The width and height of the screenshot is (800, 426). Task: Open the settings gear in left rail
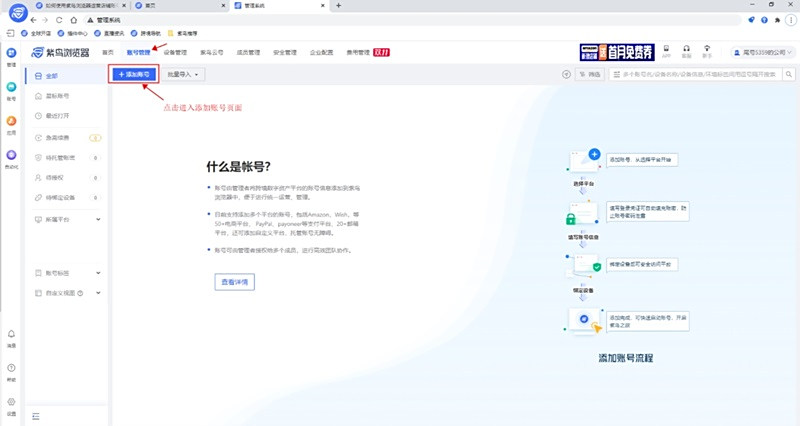(11, 402)
